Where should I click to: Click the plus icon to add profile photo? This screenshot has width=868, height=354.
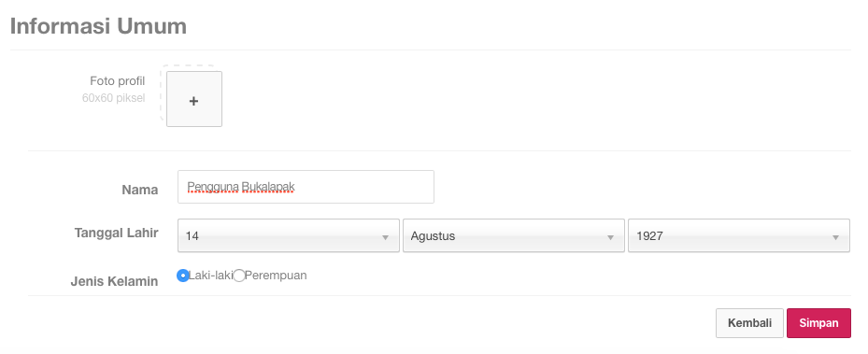(193, 101)
